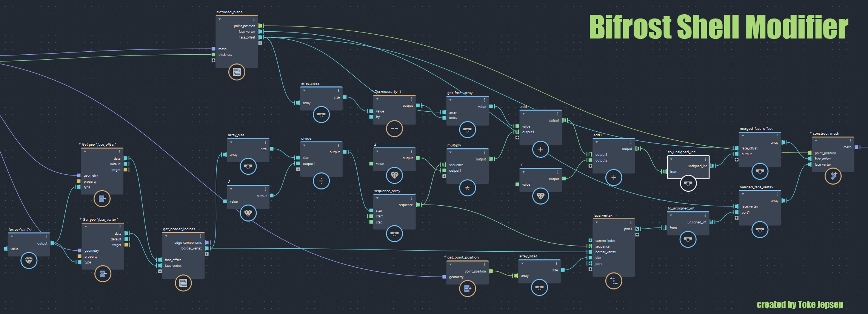The width and height of the screenshot is (868, 314).
Task: Open the three-dot menu on get_from_array node
Action: pos(485,100)
